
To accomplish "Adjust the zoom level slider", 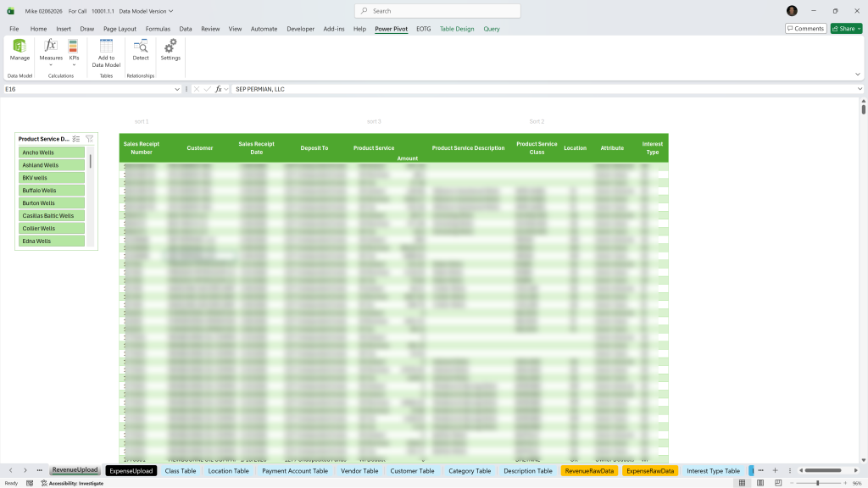I will tap(818, 483).
